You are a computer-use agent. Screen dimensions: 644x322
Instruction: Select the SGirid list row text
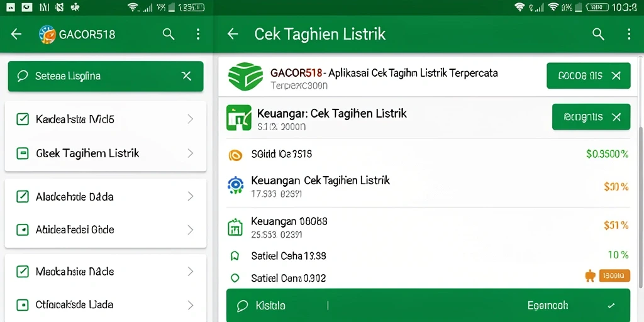tap(281, 155)
